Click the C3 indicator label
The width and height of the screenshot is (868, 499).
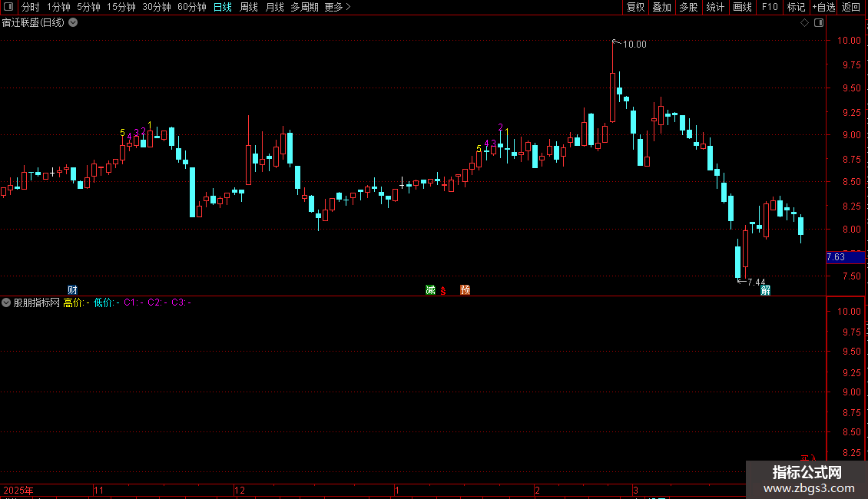pos(181,302)
